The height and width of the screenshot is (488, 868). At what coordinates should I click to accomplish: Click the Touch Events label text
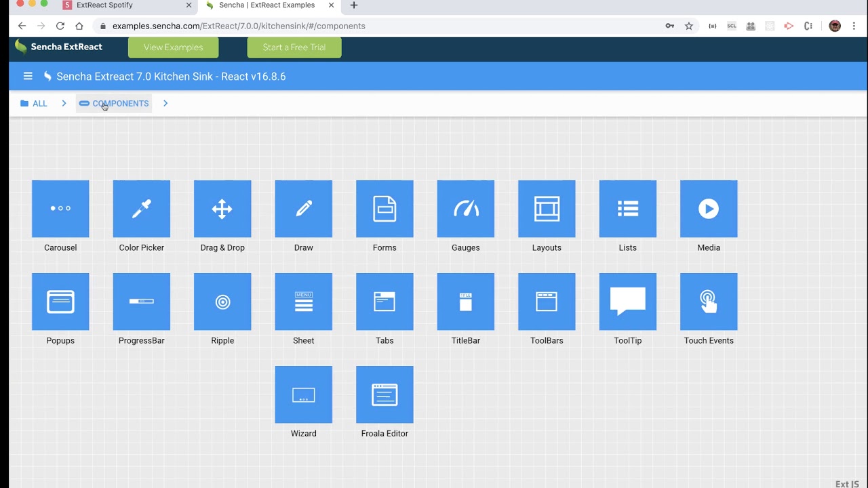(x=709, y=340)
